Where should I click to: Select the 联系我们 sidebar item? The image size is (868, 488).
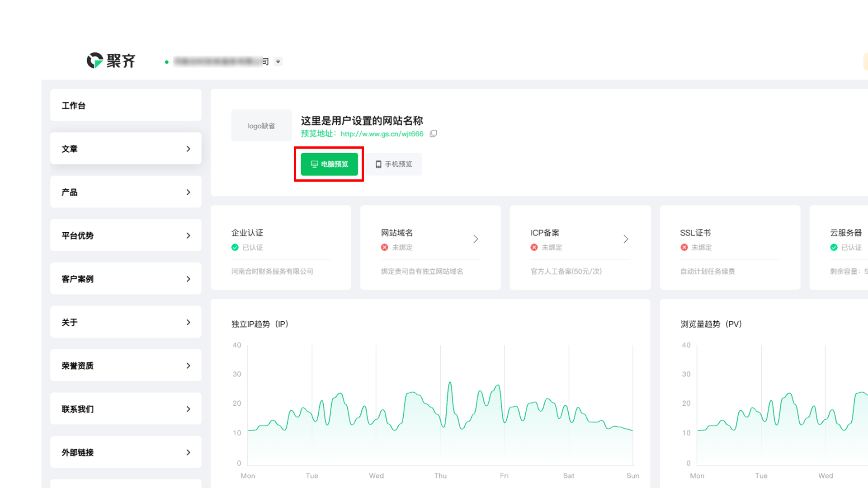(126, 409)
